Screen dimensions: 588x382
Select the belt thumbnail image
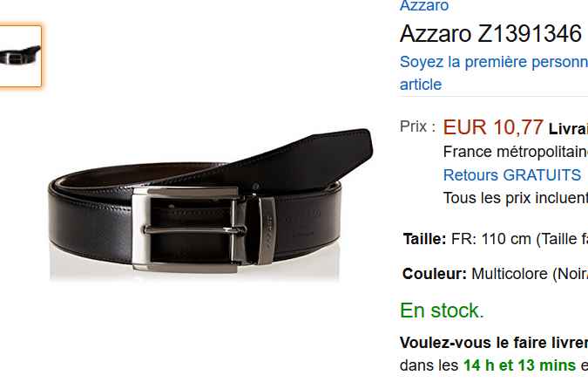coord(20,56)
